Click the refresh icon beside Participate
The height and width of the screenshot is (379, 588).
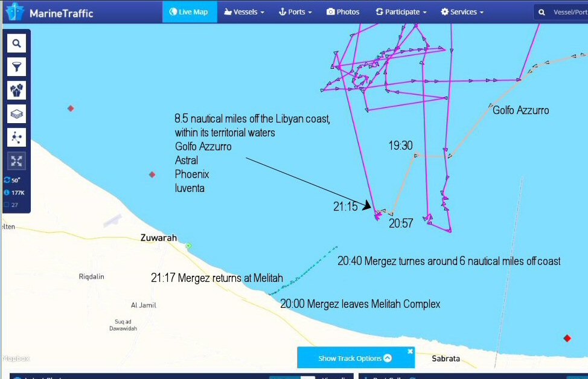[x=379, y=12]
